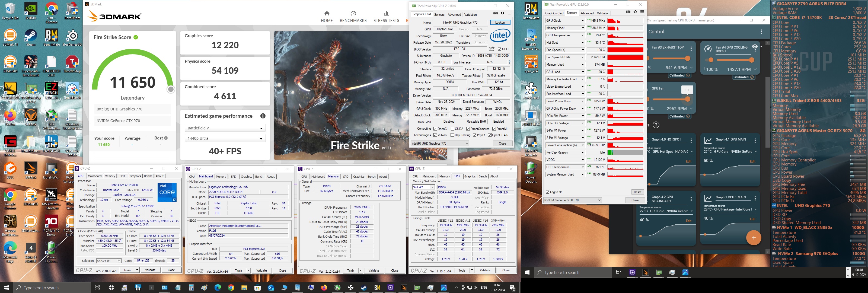Click the Lookup button in GPU-Z
Viewport: 868px width, 293px height.
click(500, 23)
